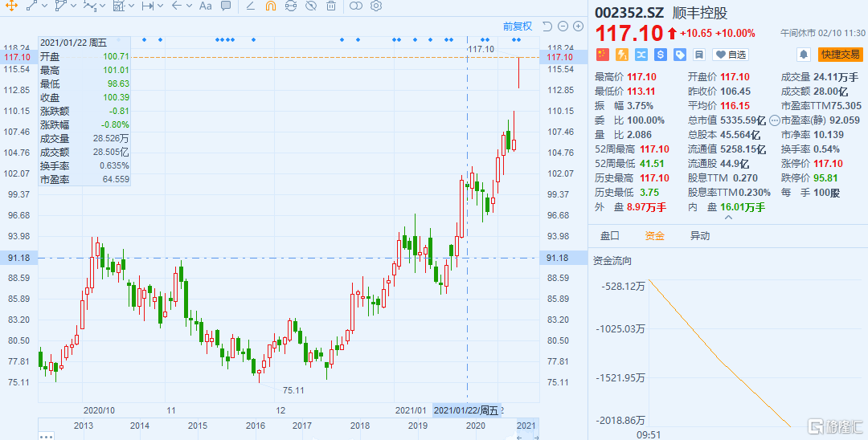Select the arrow marker tool
This screenshot has width=868, height=440.
coord(177,6)
